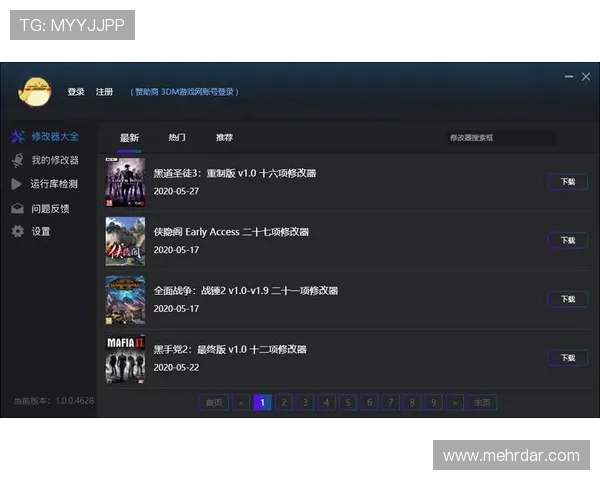Click title 黑道圣徒3：重制版 v1.0 十六项修改器
The height and width of the screenshot is (480, 600).
tap(235, 173)
